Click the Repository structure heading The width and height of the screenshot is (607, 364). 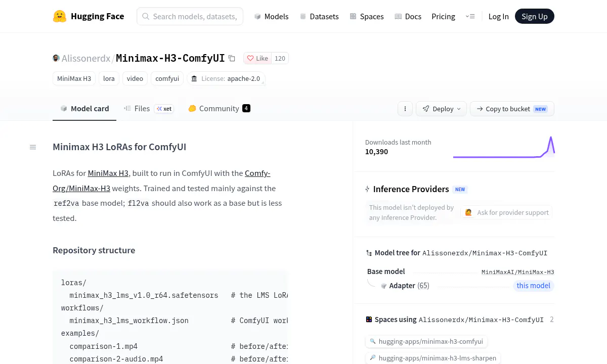(x=94, y=250)
